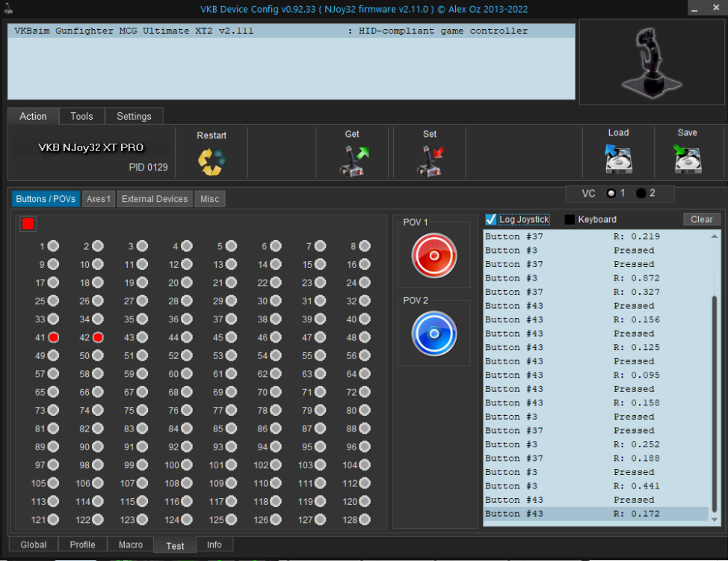The image size is (728, 561).
Task: Click the Save profile disk icon
Action: click(687, 159)
